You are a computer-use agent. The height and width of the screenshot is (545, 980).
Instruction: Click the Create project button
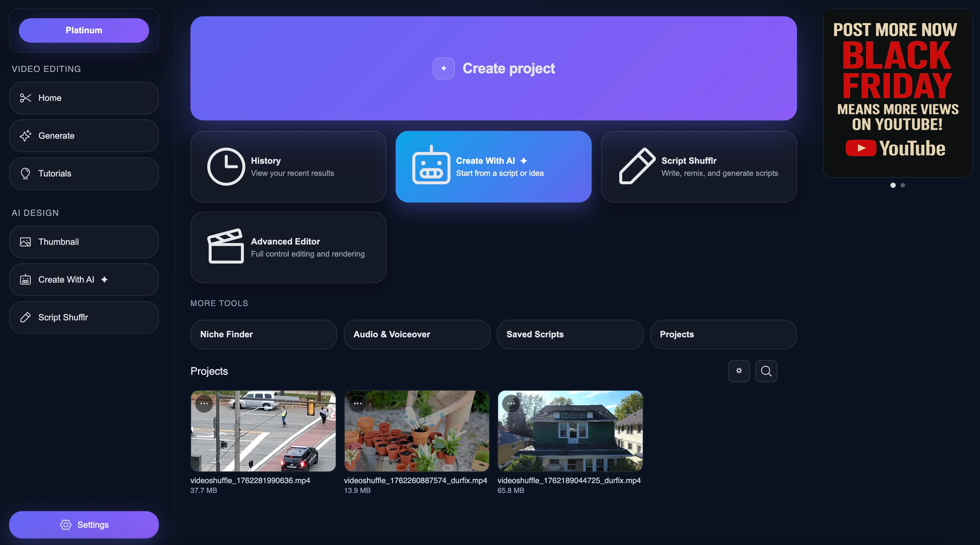coord(494,68)
